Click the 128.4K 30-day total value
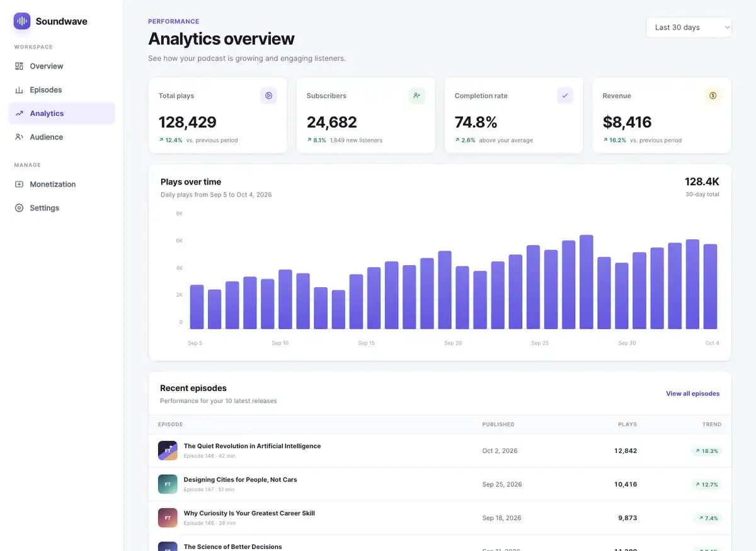The height and width of the screenshot is (551, 756). 702,182
